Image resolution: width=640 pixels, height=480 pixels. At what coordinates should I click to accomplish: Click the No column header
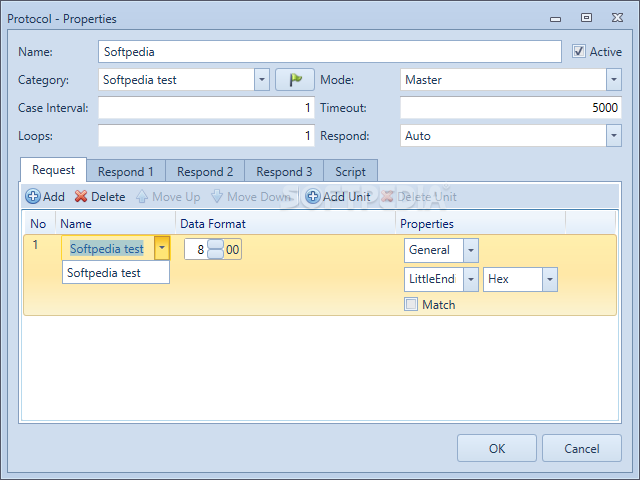pos(39,223)
